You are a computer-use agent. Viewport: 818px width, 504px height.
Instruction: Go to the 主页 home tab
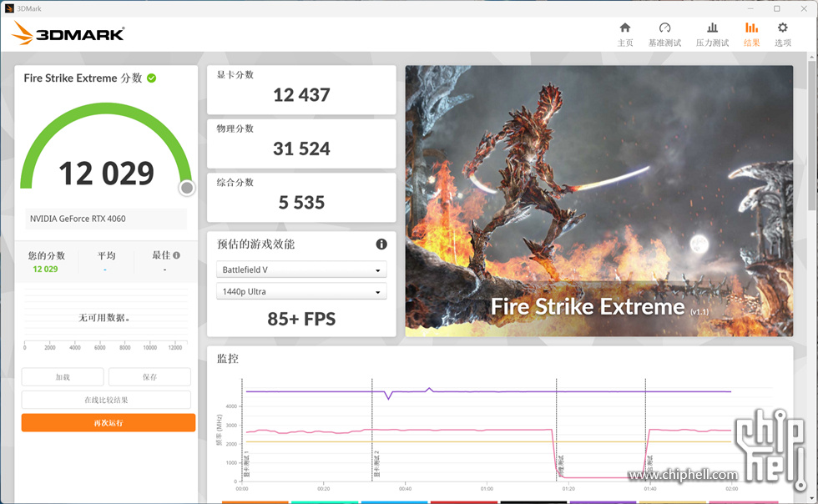[625, 34]
